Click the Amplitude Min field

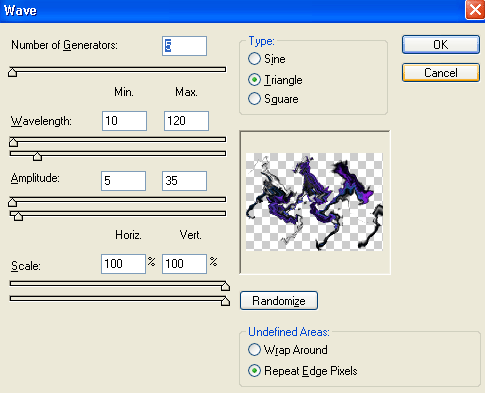(123, 181)
